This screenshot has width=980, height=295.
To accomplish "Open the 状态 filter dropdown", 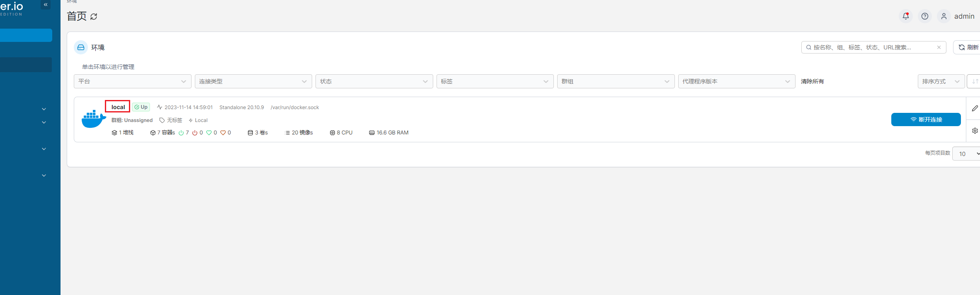I will click(x=374, y=81).
